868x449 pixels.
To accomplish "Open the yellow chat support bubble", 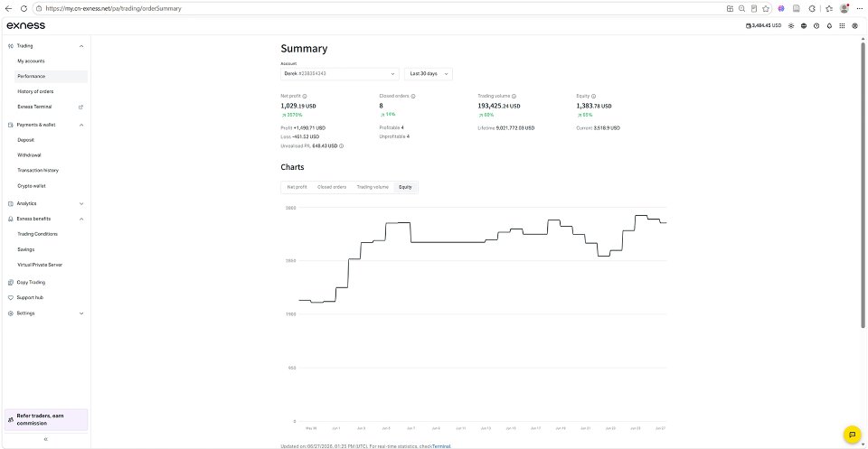I will pyautogui.click(x=852, y=434).
